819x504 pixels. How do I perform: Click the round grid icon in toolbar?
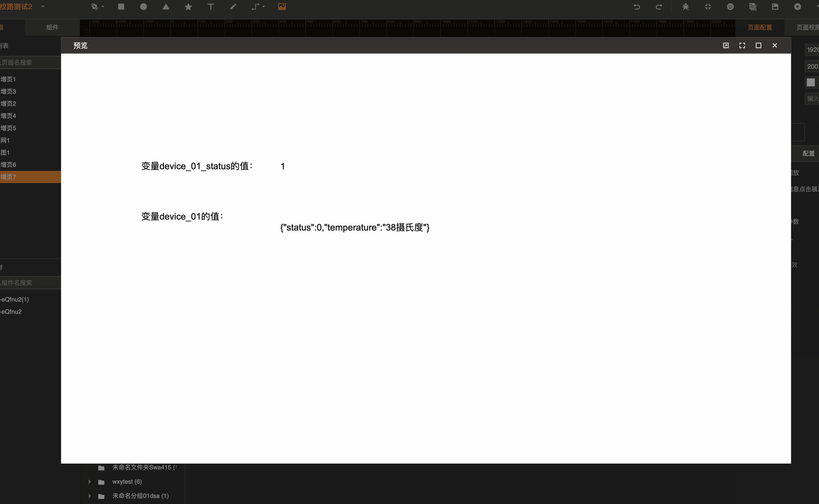(x=730, y=7)
